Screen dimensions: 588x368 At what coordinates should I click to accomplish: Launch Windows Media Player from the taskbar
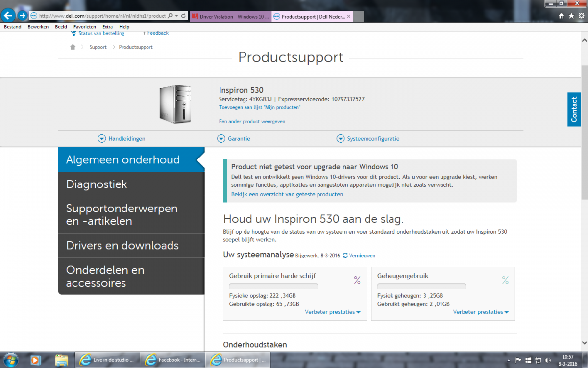coord(35,360)
